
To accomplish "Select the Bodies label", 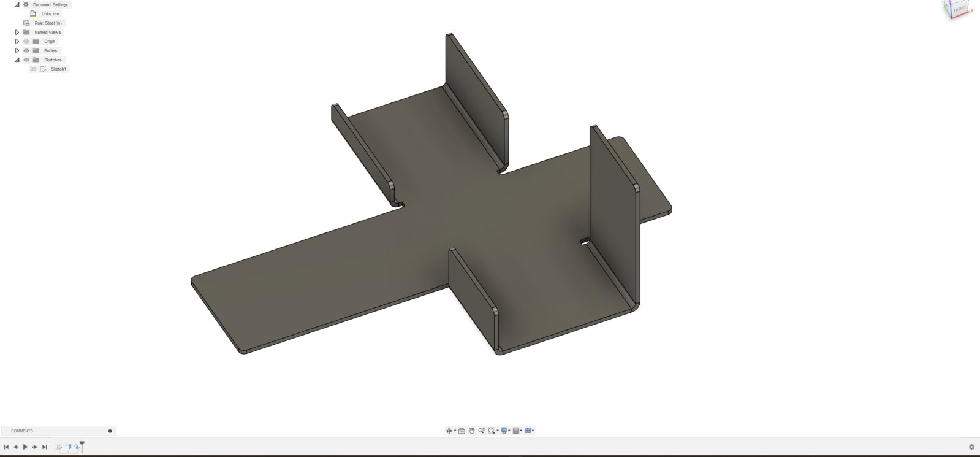I will (x=50, y=50).
